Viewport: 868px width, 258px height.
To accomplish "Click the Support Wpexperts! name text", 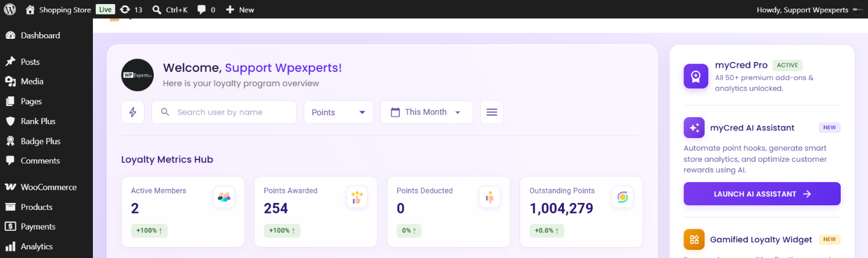I will click(x=283, y=68).
